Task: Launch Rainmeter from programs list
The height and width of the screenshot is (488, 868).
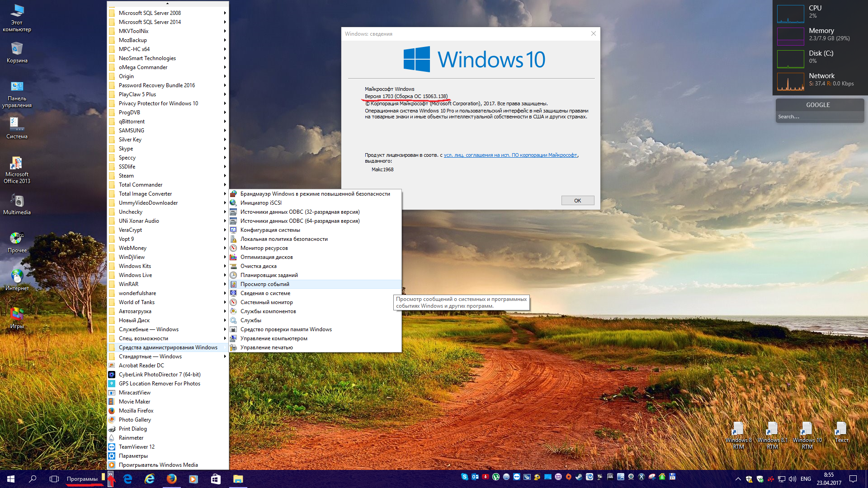Action: tap(168, 438)
